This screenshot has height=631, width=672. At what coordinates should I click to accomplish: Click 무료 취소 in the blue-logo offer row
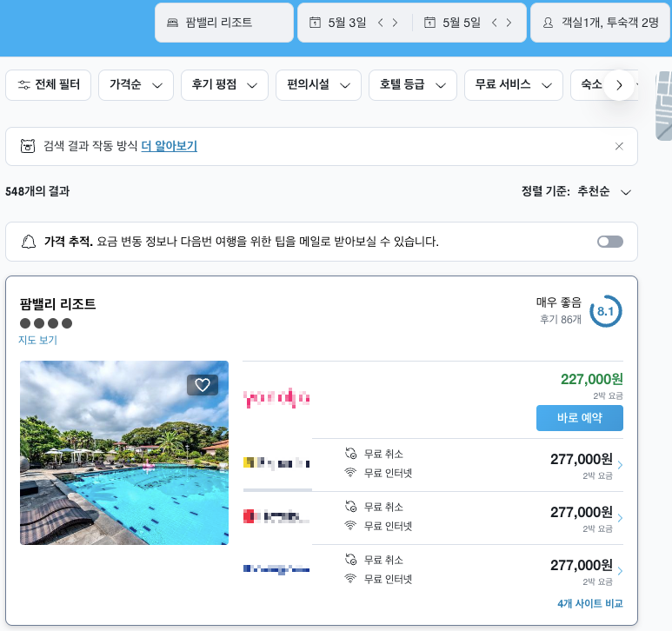[x=383, y=560]
